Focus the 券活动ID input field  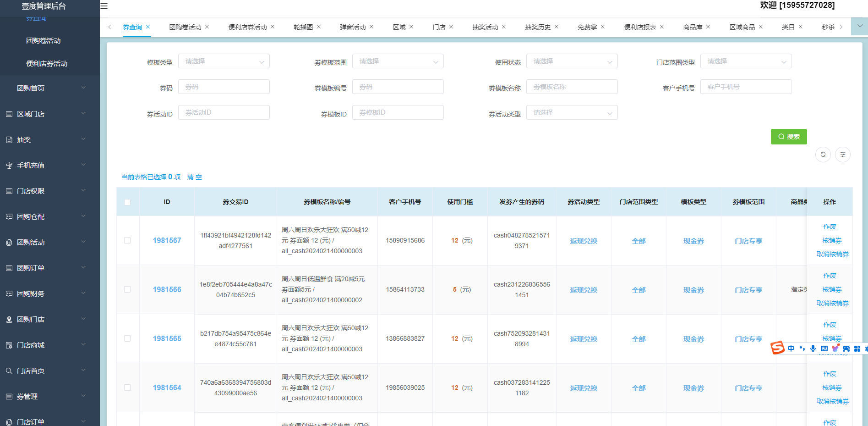pyautogui.click(x=224, y=112)
